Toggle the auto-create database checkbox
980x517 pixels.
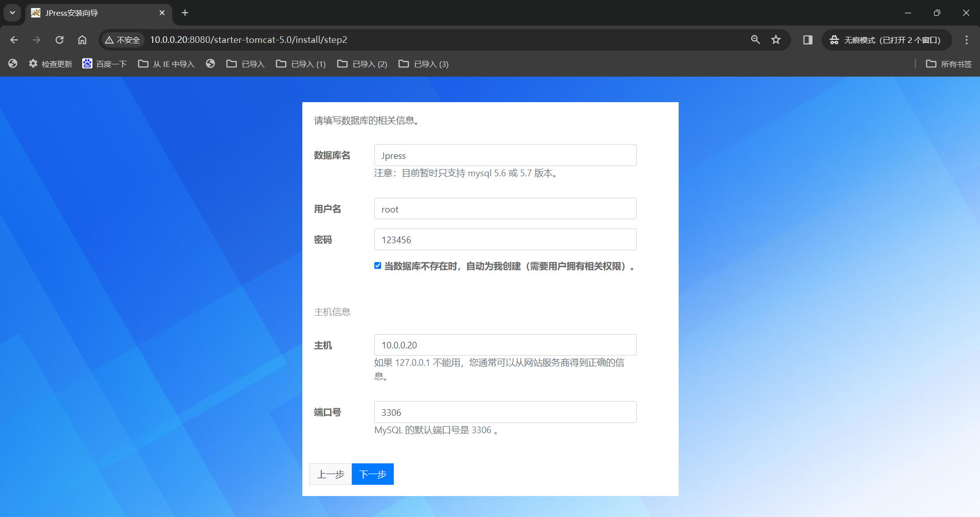pyautogui.click(x=378, y=266)
